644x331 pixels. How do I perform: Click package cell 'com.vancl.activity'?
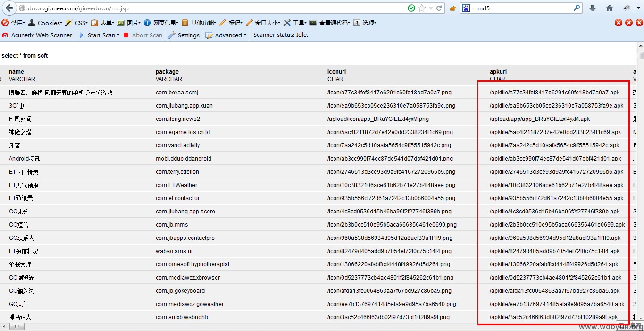tap(178, 145)
